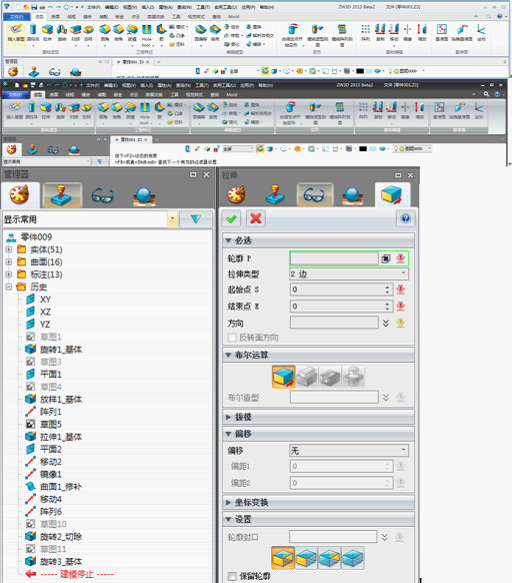
Task: Toggle the 保留轮廓 checkbox
Action: click(232, 576)
